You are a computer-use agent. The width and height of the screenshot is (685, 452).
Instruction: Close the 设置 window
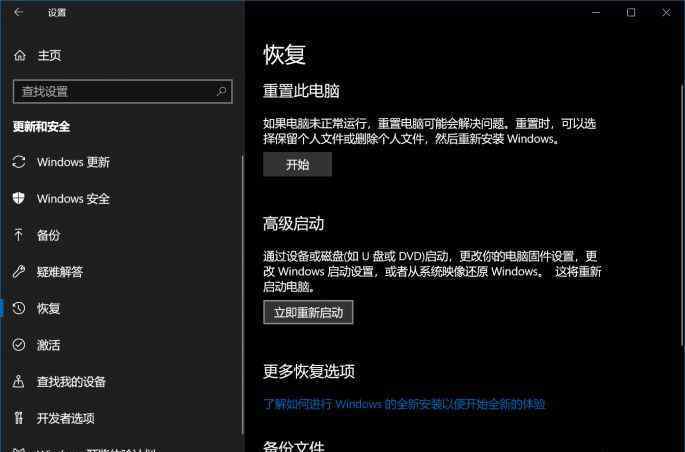click(666, 13)
